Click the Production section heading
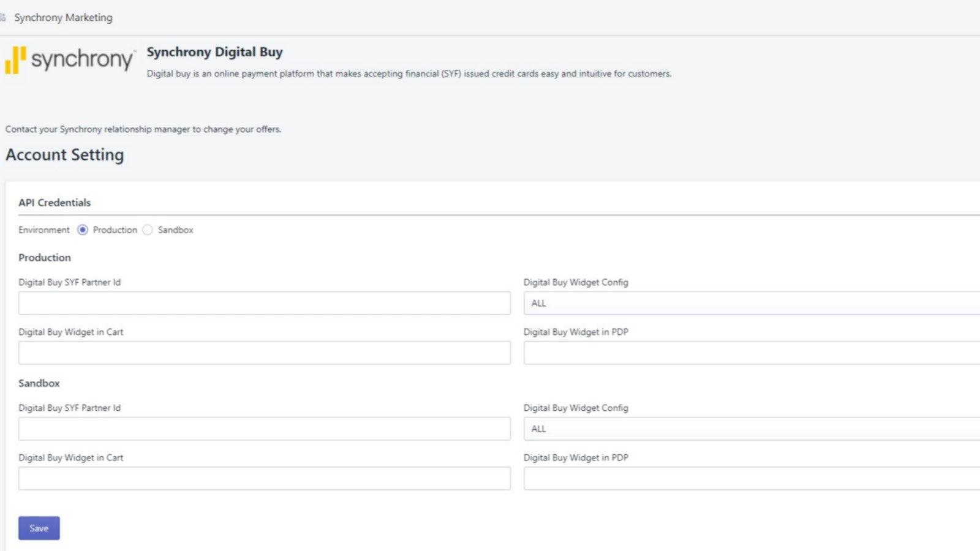The height and width of the screenshot is (551, 980). pyautogui.click(x=44, y=258)
